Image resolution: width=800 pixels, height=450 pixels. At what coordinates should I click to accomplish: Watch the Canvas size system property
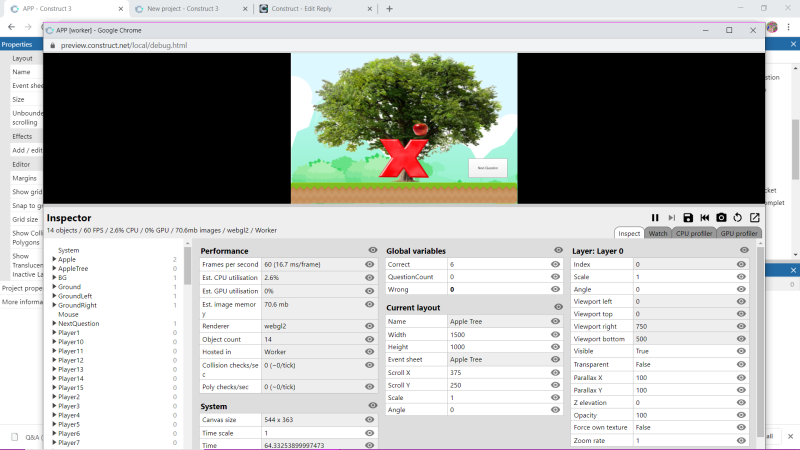369,420
